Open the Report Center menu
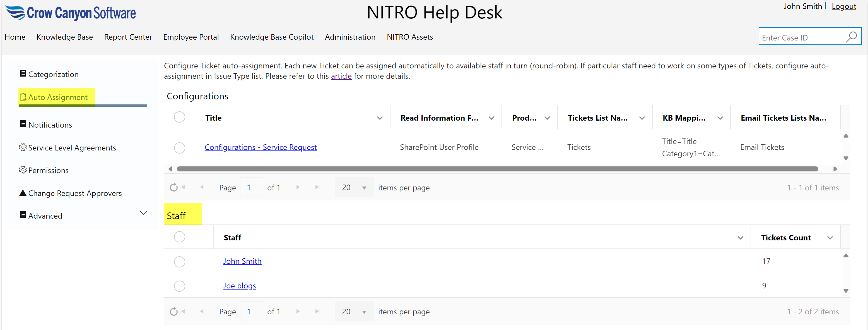868x330 pixels. click(128, 37)
